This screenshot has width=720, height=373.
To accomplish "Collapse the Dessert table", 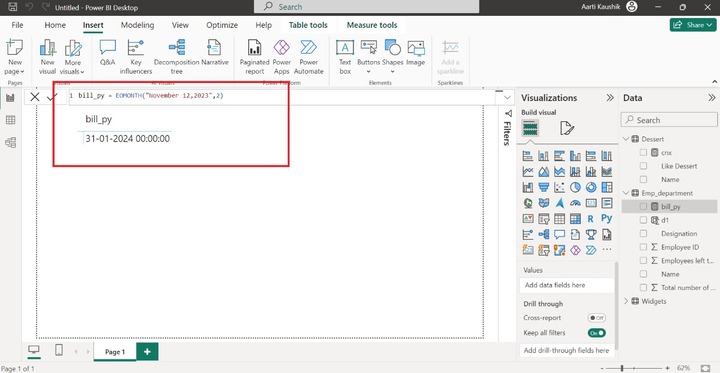I will [x=626, y=139].
